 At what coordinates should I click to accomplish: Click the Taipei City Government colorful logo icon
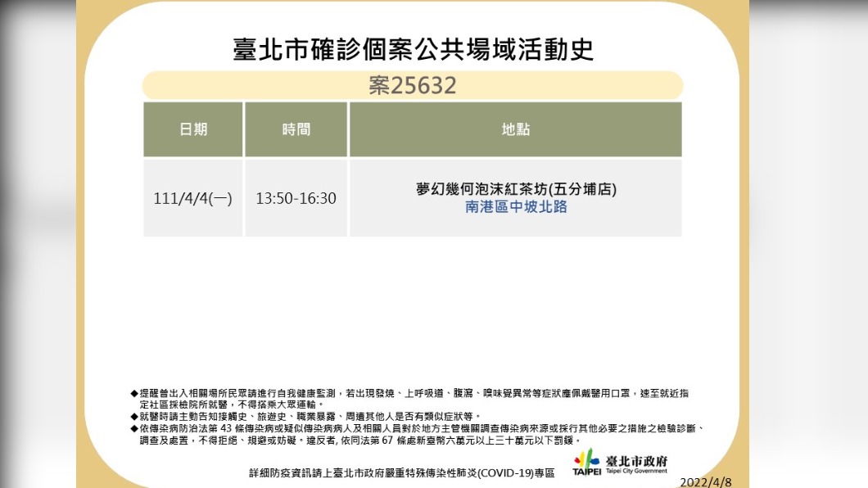pyautogui.click(x=587, y=463)
